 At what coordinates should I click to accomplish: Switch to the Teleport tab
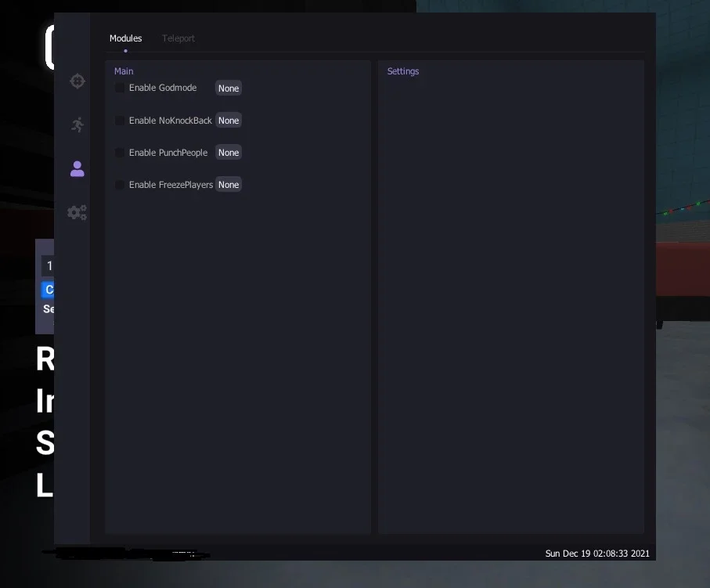178,38
